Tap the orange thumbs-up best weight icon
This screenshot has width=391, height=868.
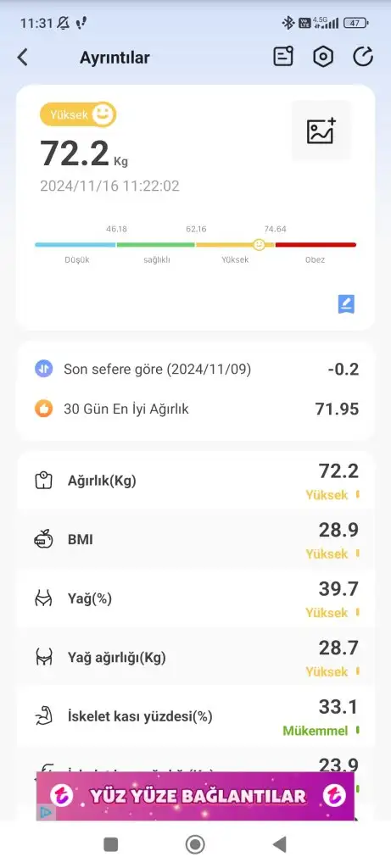click(43, 409)
